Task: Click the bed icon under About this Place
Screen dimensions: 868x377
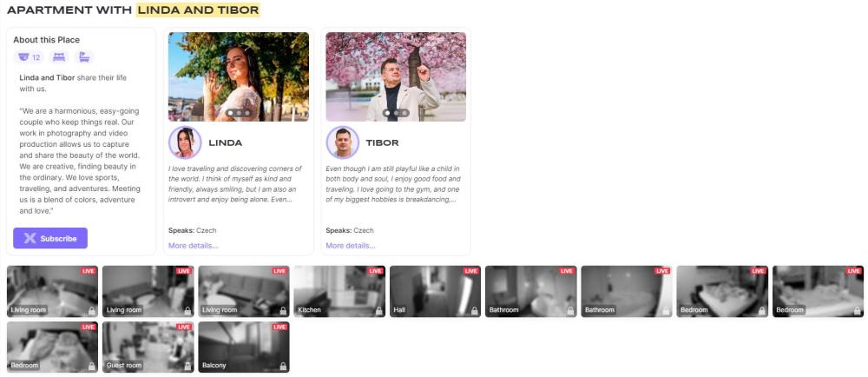Action: tap(59, 57)
